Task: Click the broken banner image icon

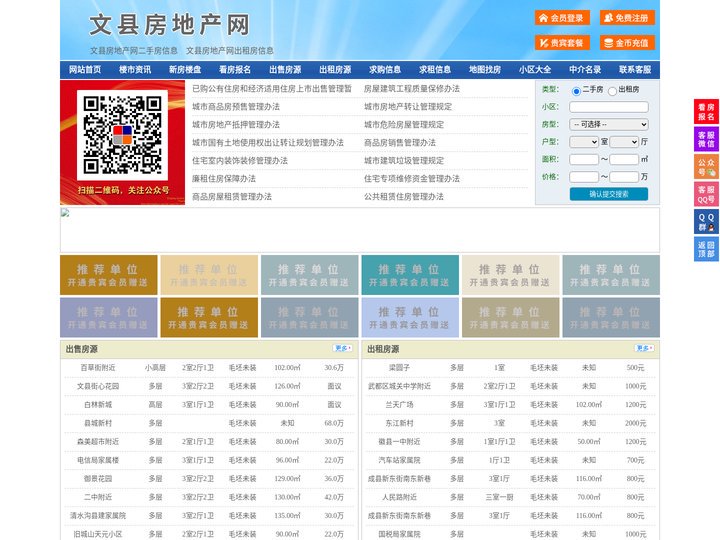Action: tap(65, 213)
